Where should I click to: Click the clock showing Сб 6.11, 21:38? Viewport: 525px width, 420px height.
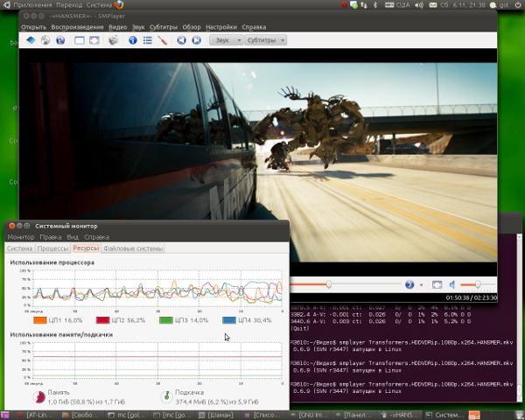(463, 5)
